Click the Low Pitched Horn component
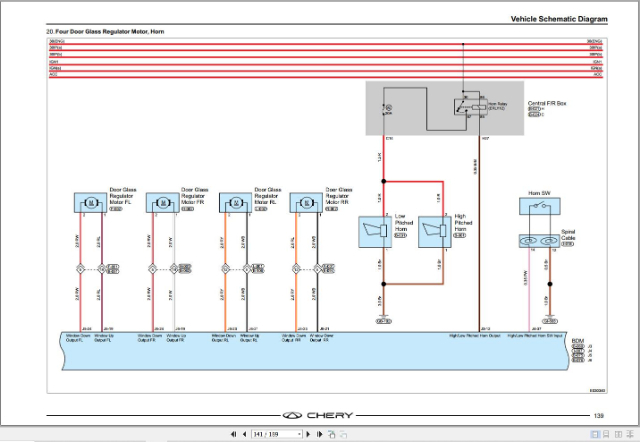Screen dimensions: 640x442 click(375, 232)
